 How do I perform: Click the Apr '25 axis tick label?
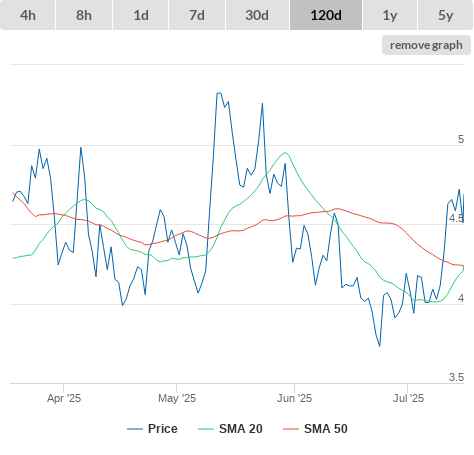click(64, 398)
